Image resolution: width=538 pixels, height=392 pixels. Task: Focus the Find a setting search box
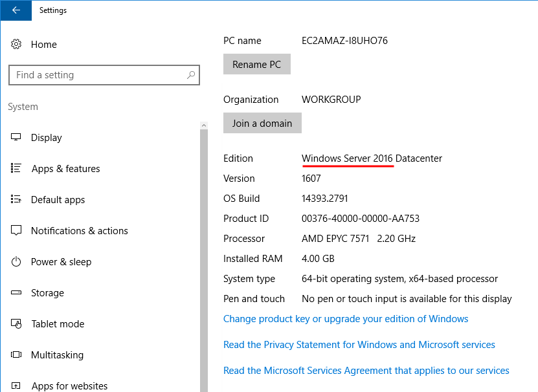pyautogui.click(x=104, y=75)
